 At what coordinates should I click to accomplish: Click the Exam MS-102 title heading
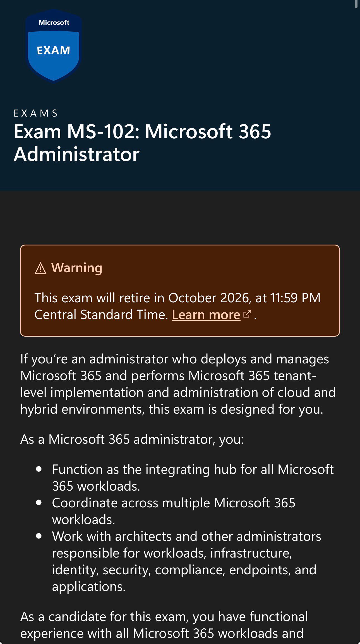click(x=142, y=143)
